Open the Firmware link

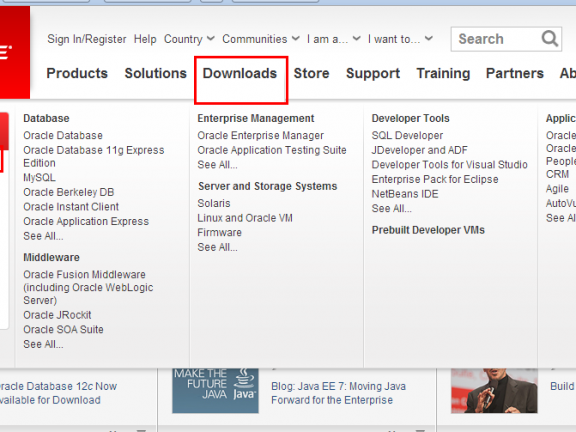219,233
